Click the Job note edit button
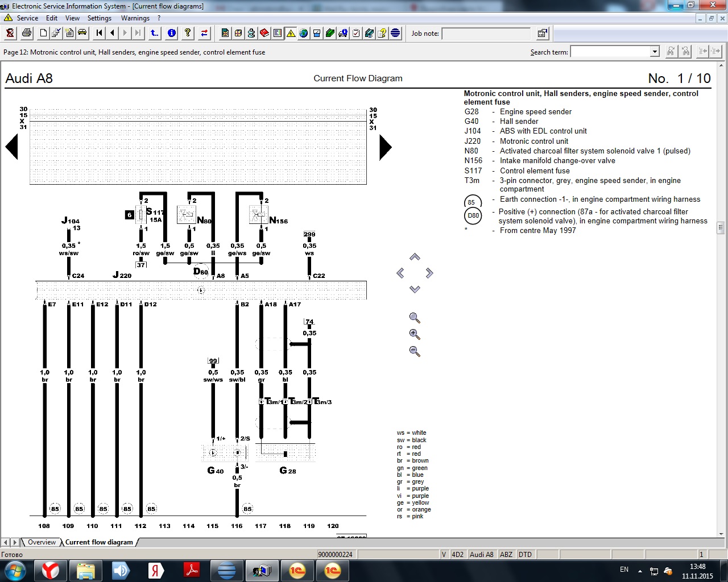 pos(542,34)
